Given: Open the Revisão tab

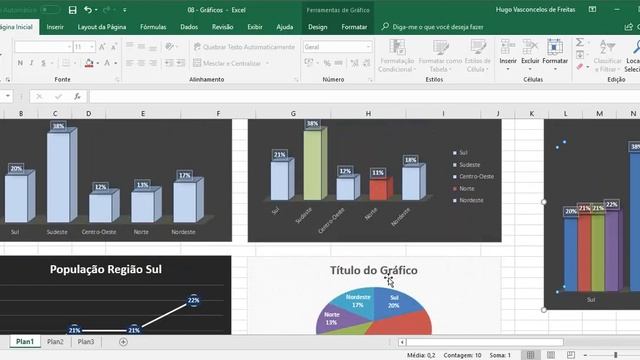Looking at the screenshot, I should (x=222, y=27).
